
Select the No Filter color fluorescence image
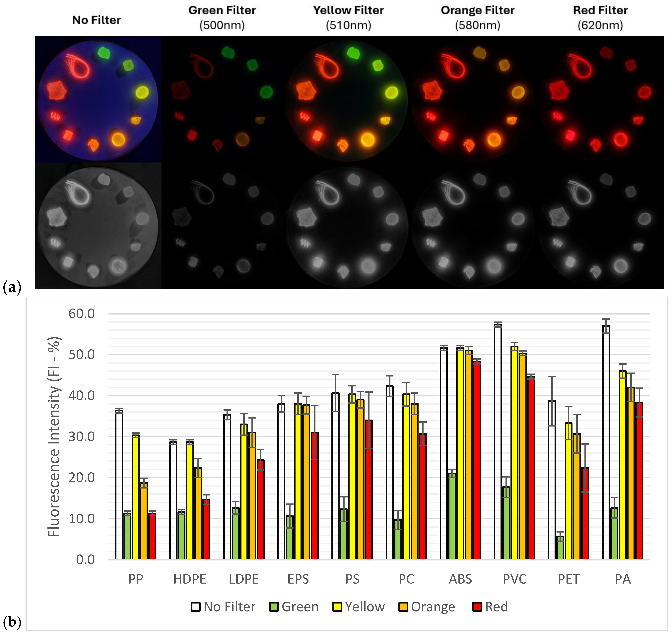(98, 99)
